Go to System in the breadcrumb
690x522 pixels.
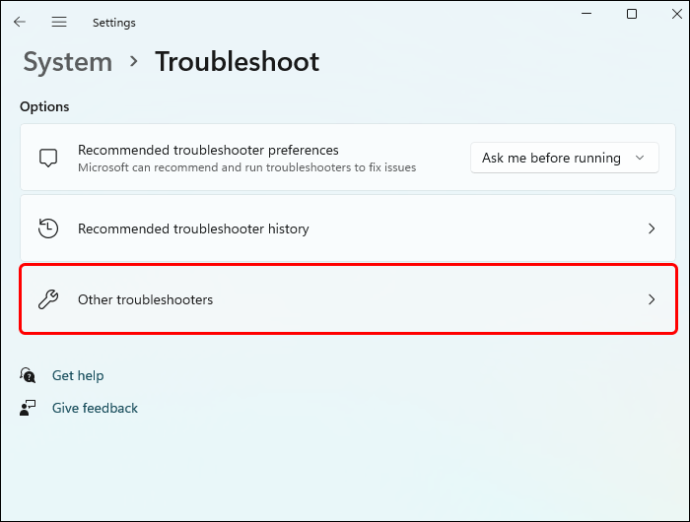point(68,62)
